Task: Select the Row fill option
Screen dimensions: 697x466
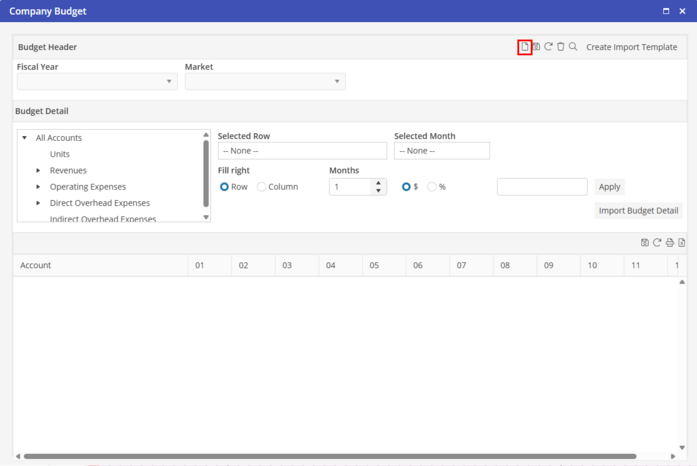Action: (225, 187)
